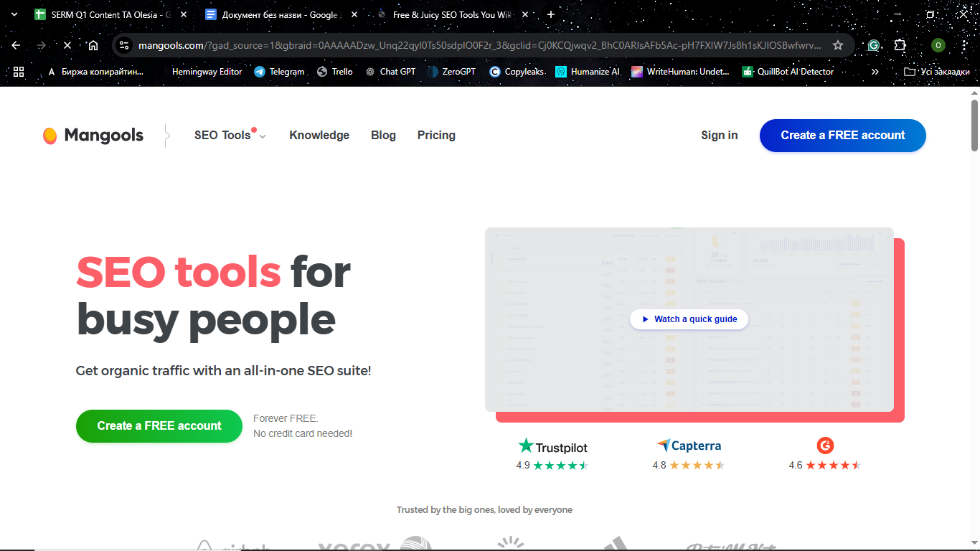Open Telegram bookmark
980x551 pixels.
click(x=279, y=72)
